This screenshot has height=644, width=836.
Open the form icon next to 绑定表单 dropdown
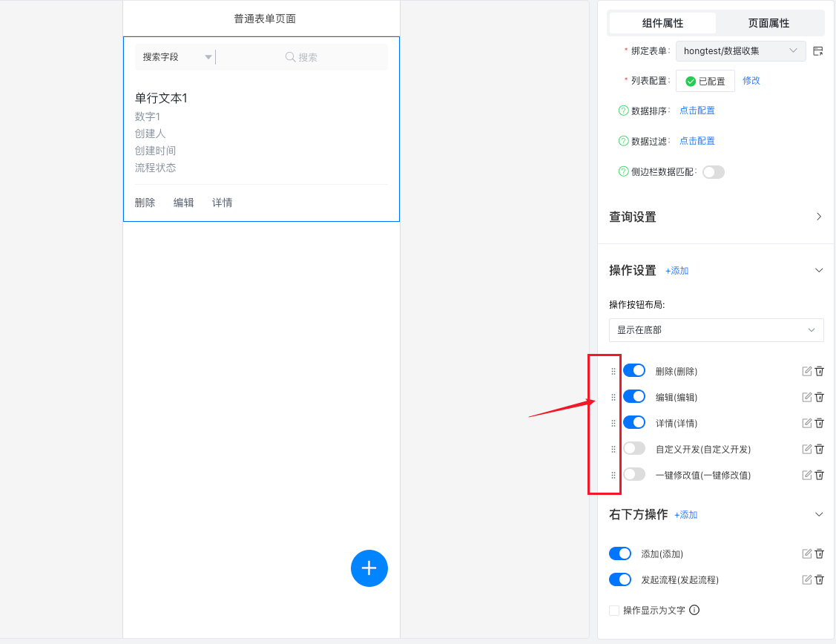pyautogui.click(x=818, y=51)
